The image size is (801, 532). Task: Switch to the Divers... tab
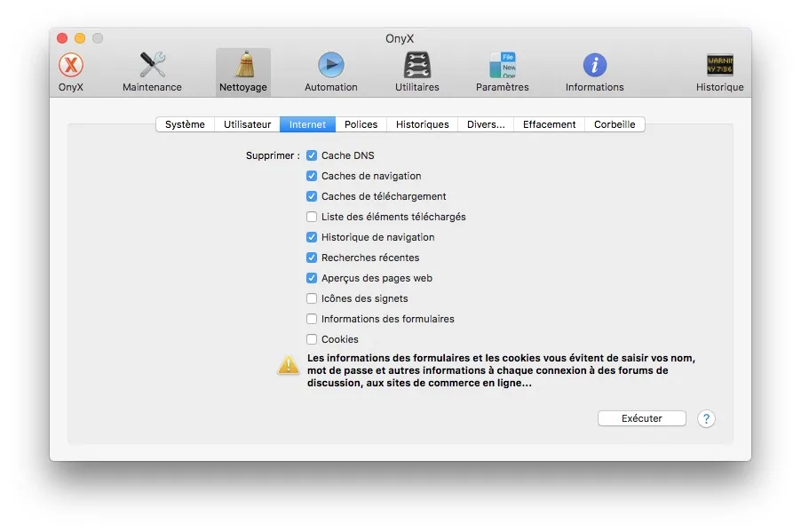coord(486,124)
